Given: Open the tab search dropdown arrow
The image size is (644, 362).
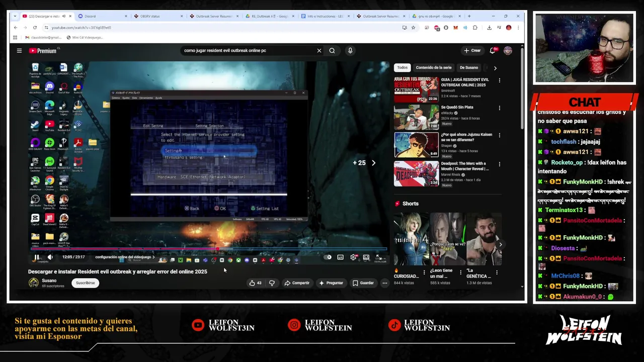Looking at the screenshot, I should [16, 16].
